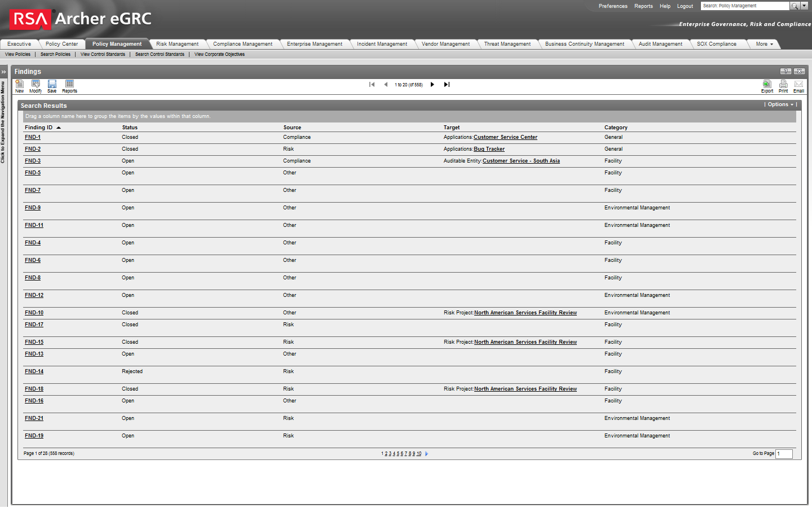Open finding FND-10
The width and height of the screenshot is (812, 508).
pyautogui.click(x=34, y=313)
